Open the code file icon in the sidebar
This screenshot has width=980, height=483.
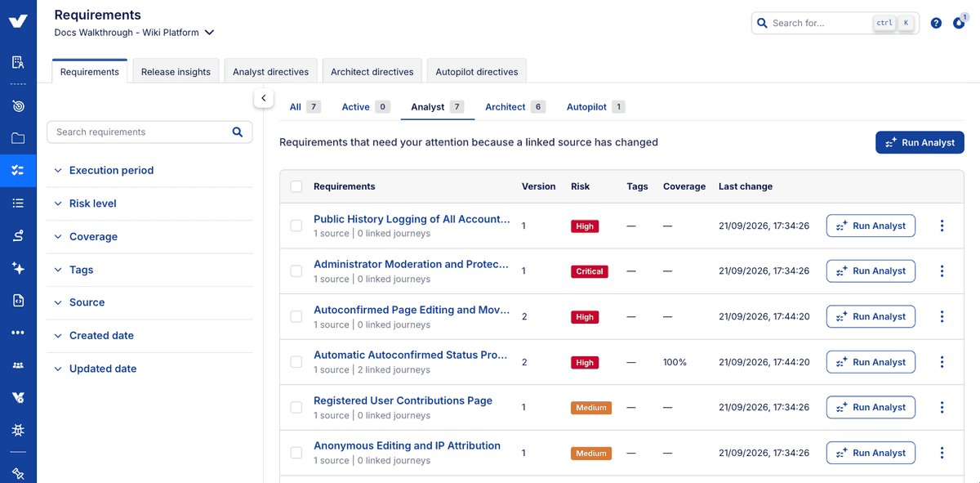pyautogui.click(x=18, y=301)
